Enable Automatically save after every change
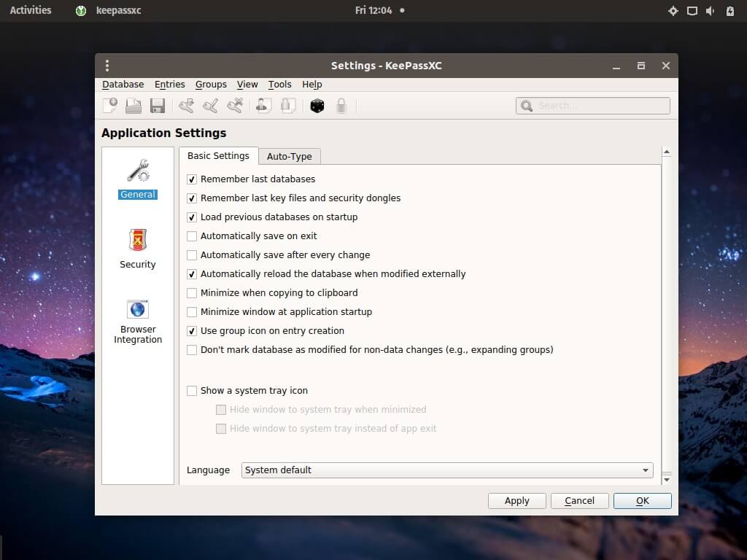This screenshot has height=560, width=747. [192, 255]
